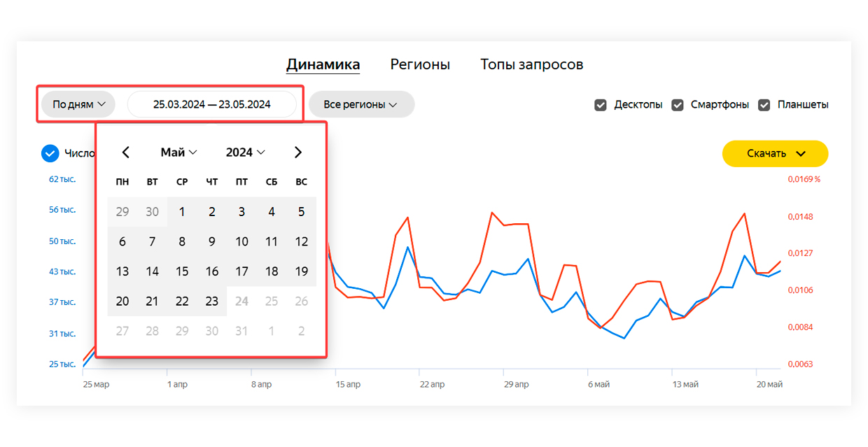The height and width of the screenshot is (447, 868).
Task: Go to previous month in calendar
Action: point(126,152)
